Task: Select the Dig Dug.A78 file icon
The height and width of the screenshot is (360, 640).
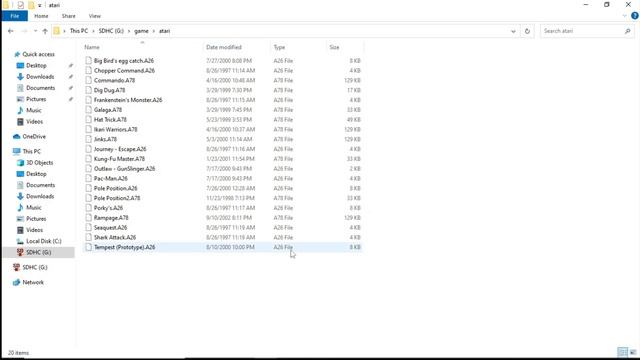Action: [x=88, y=90]
